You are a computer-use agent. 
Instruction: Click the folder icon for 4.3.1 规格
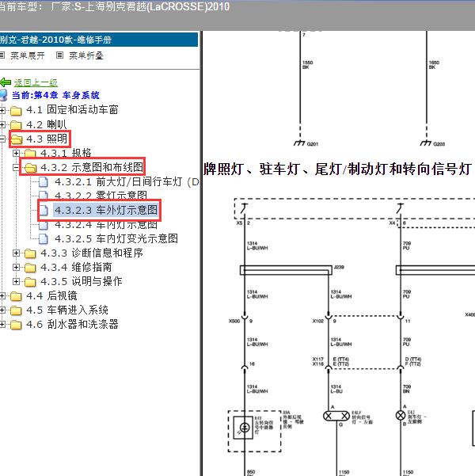click(x=30, y=153)
